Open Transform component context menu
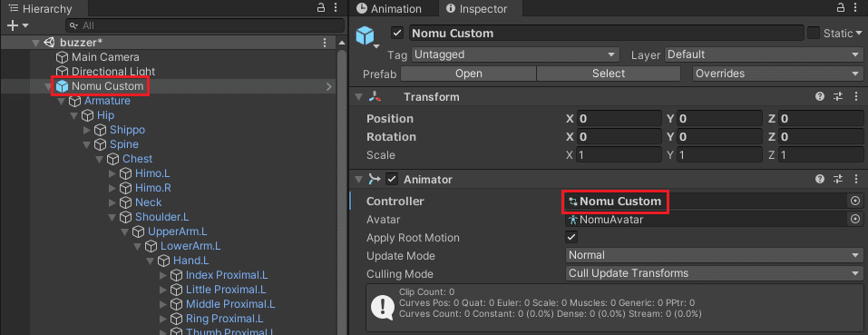Screen dimensions: 868x335 tap(857, 96)
